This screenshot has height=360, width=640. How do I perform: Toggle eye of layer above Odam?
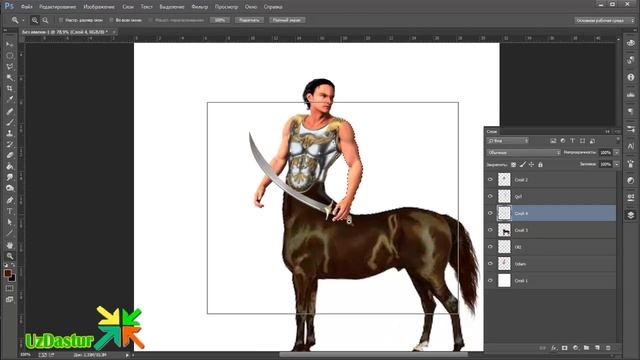coord(490,247)
